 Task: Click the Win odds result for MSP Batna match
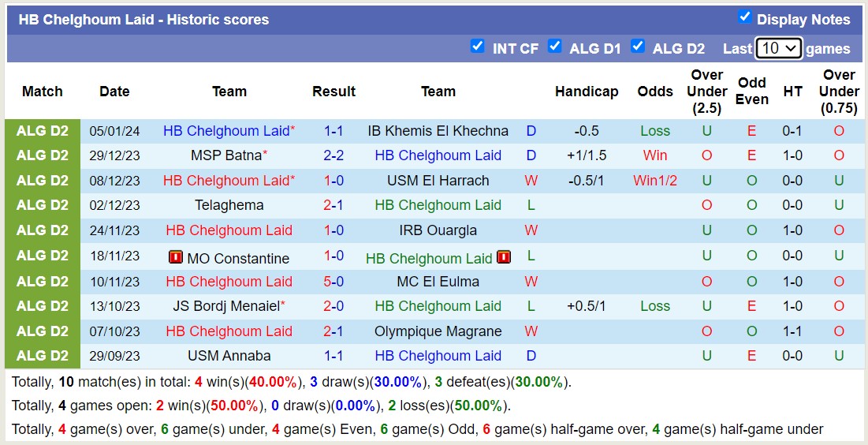point(655,155)
